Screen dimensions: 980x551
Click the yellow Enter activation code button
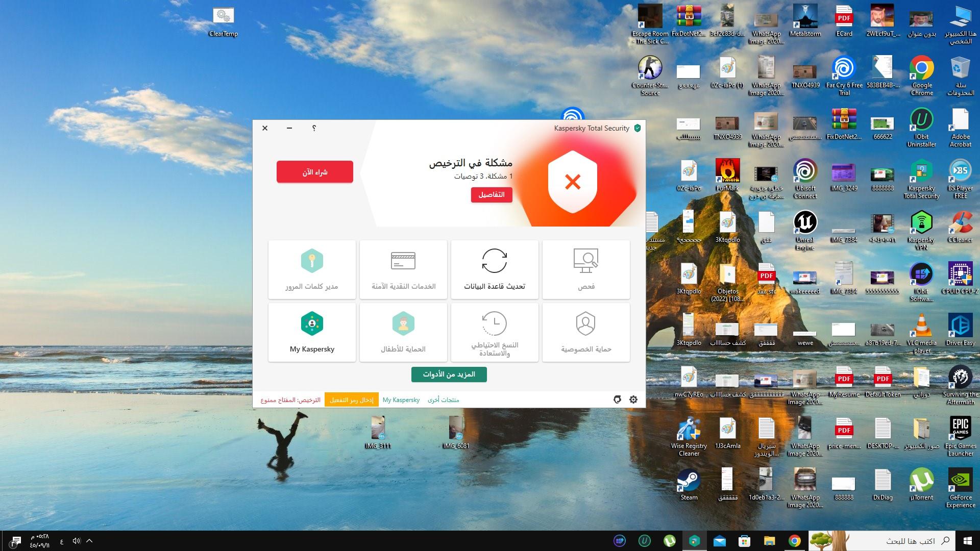[352, 400]
